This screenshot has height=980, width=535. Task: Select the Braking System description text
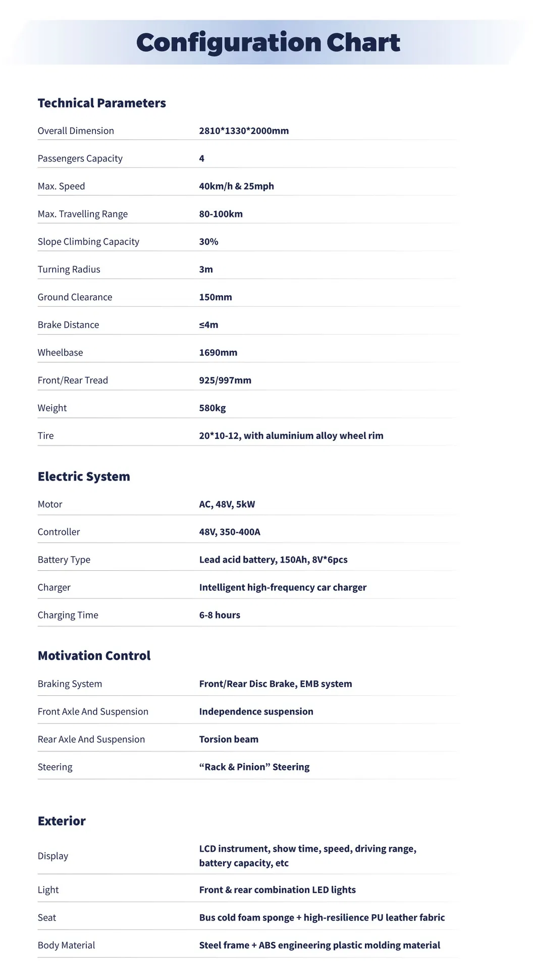275,684
